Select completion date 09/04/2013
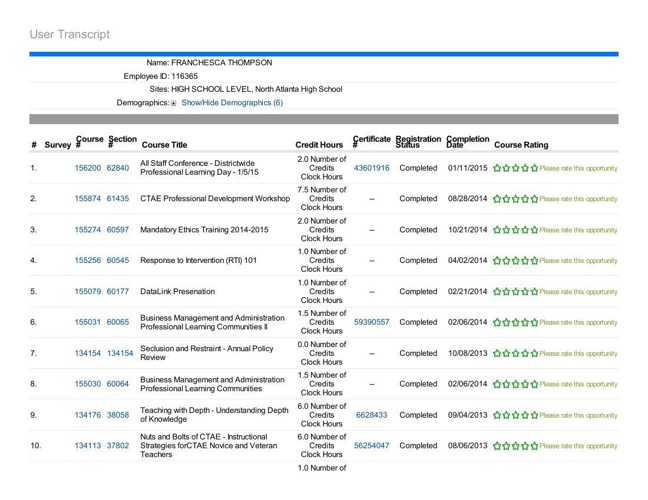Viewport: 648px width, 500px height. (x=467, y=414)
